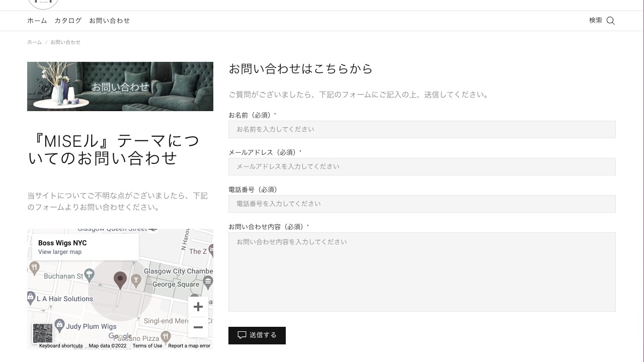Switch map to satellite thumbnail view

pyautogui.click(x=42, y=333)
